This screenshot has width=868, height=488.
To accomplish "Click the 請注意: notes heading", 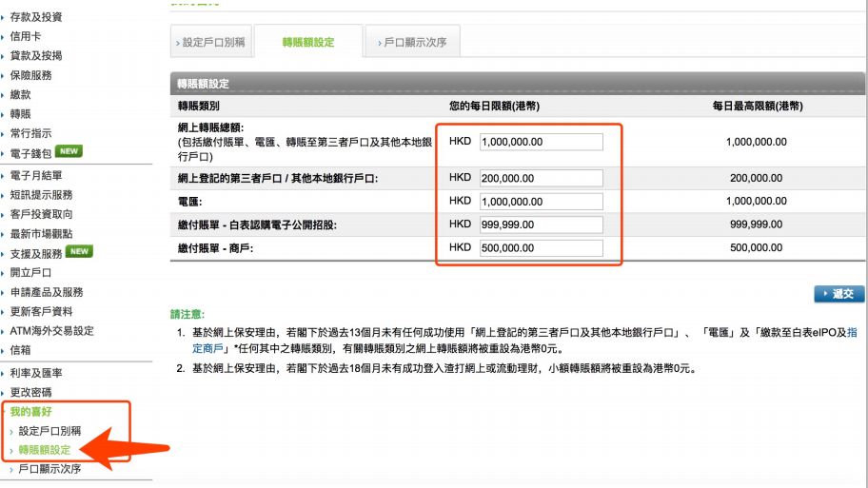I will pyautogui.click(x=187, y=314).
